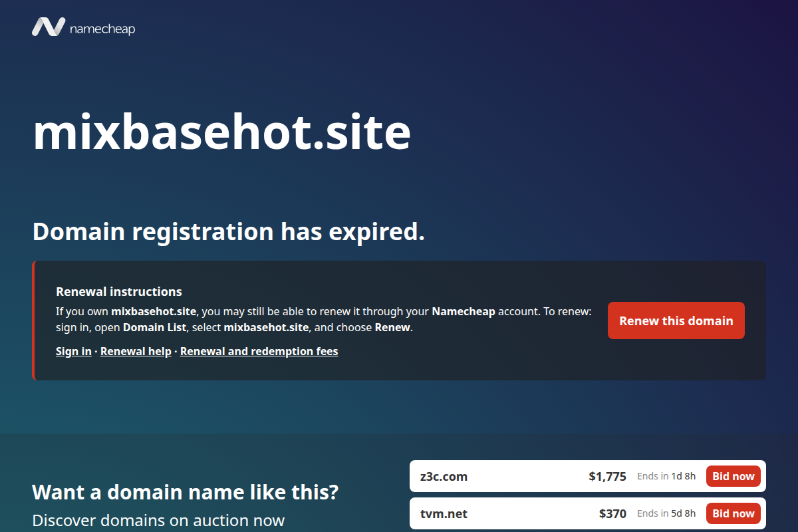Bid now on tvm.net auction
Image resolution: width=798 pixels, height=532 pixels.
pos(733,513)
